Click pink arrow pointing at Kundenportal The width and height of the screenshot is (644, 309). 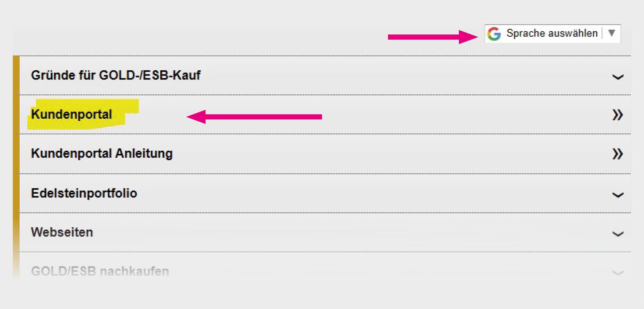point(254,117)
